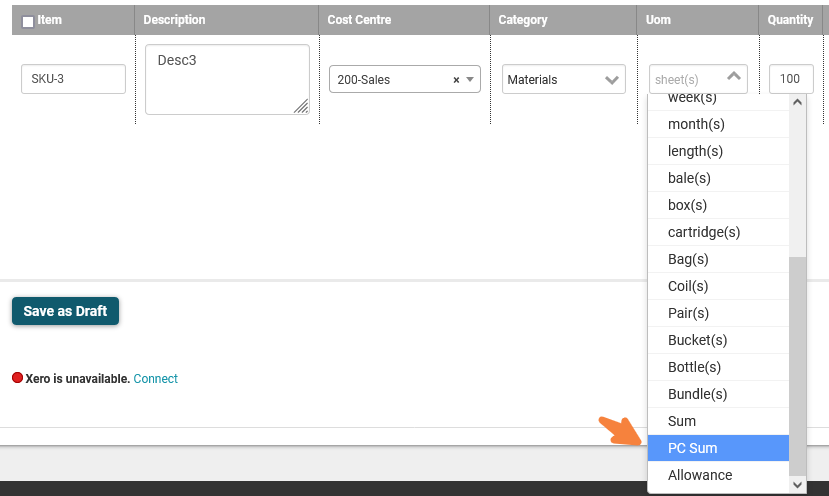
Task: Click the scroll up arrow in Uom list
Action: point(797,102)
